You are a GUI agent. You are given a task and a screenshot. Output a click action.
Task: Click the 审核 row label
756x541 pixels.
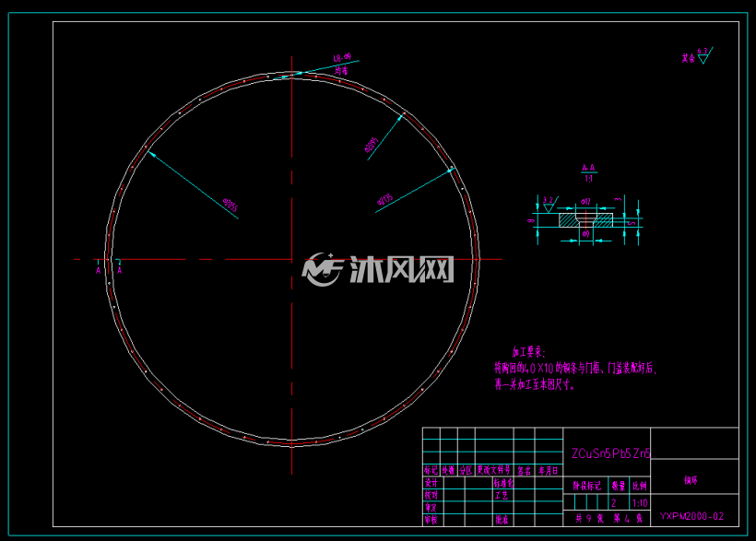pos(431,520)
